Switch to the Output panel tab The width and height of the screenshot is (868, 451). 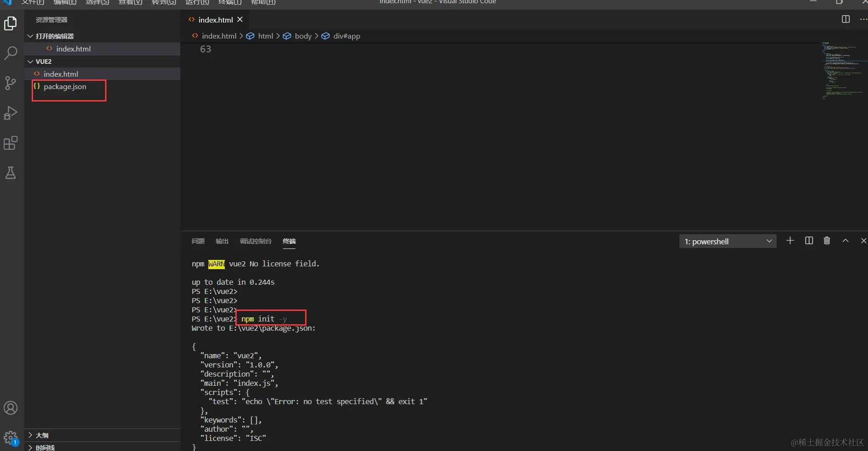[x=222, y=241]
